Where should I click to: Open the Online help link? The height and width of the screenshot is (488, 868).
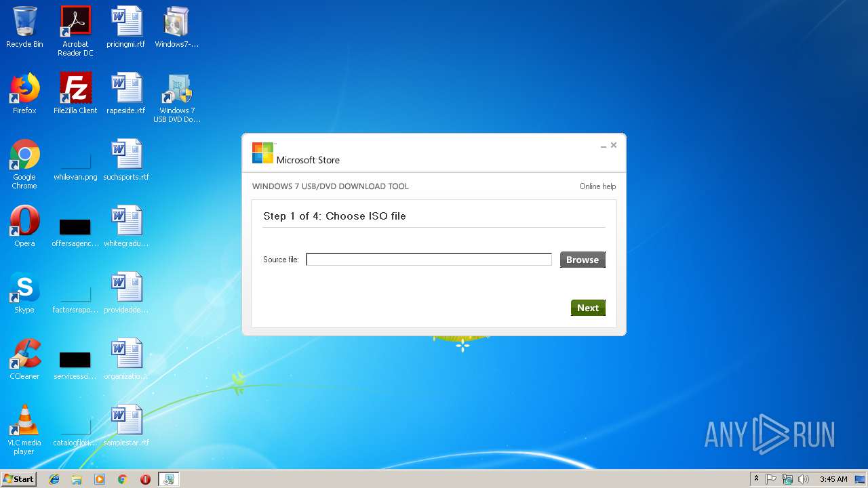(598, 186)
